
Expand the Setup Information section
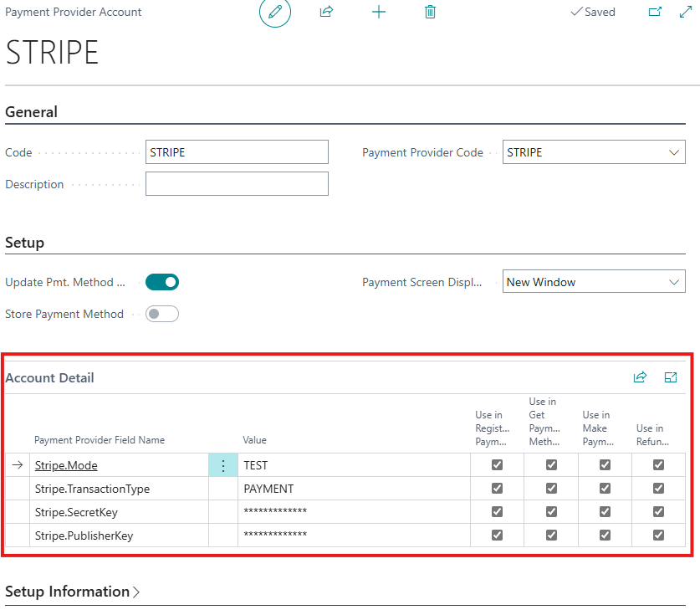click(x=72, y=592)
